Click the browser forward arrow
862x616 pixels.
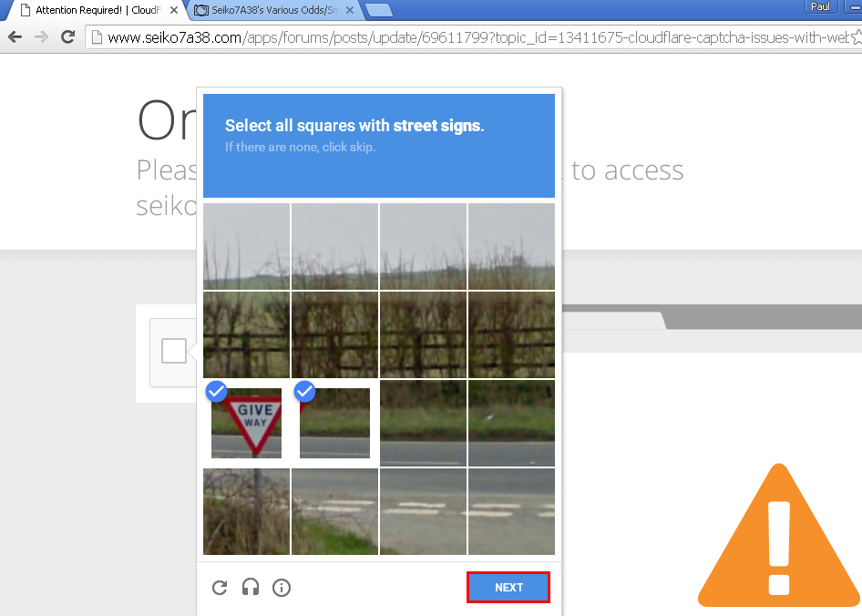(x=41, y=36)
